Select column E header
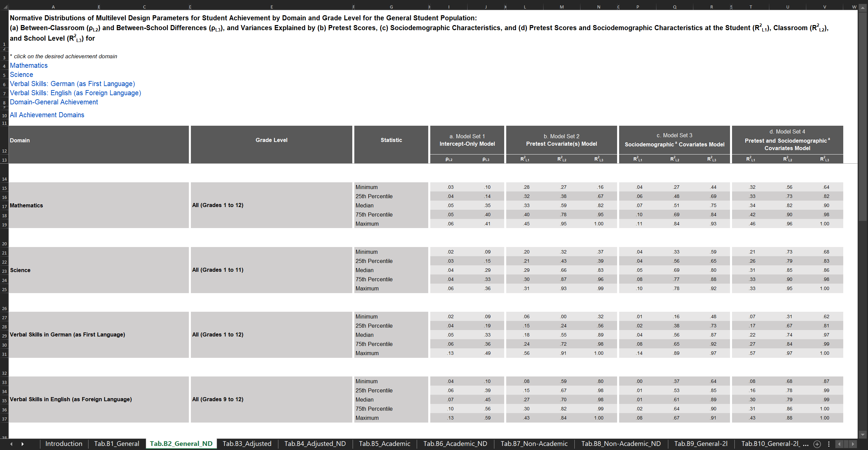Screen dimensions: 868x450 pyautogui.click(x=272, y=7)
